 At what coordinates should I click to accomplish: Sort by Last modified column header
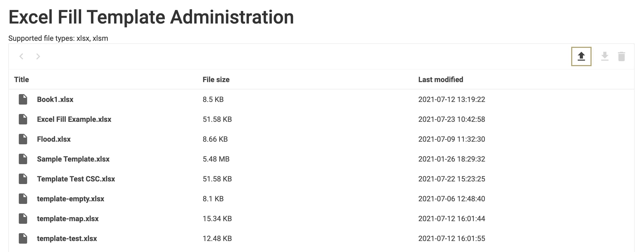tap(441, 79)
